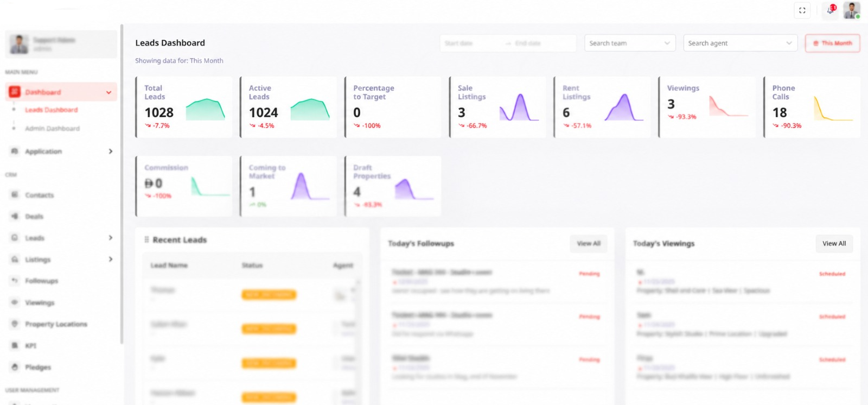Toggle fullscreen mode icon

[x=802, y=10]
